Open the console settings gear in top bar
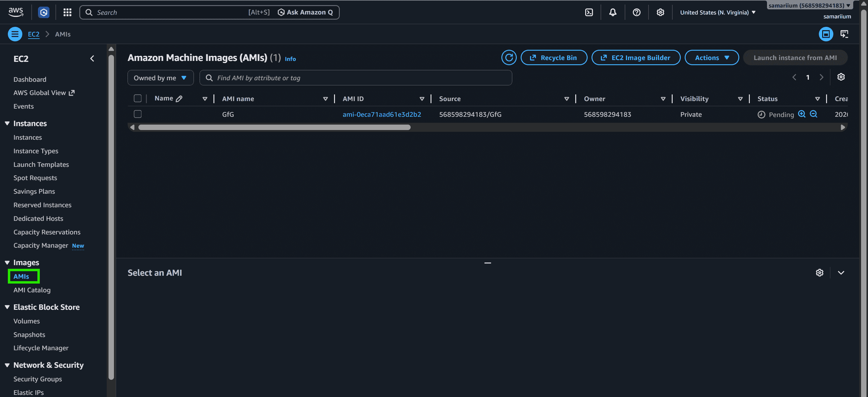This screenshot has width=868, height=397. point(660,12)
